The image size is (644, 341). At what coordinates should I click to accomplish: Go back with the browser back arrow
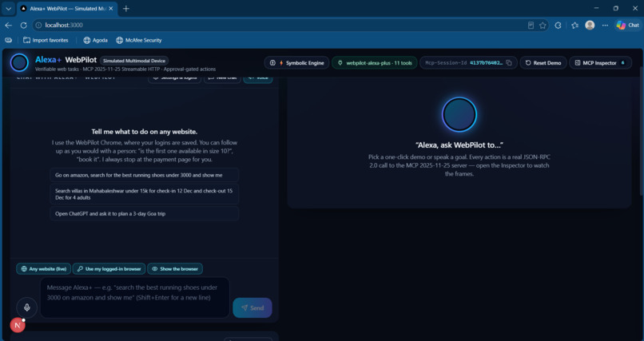tap(8, 25)
